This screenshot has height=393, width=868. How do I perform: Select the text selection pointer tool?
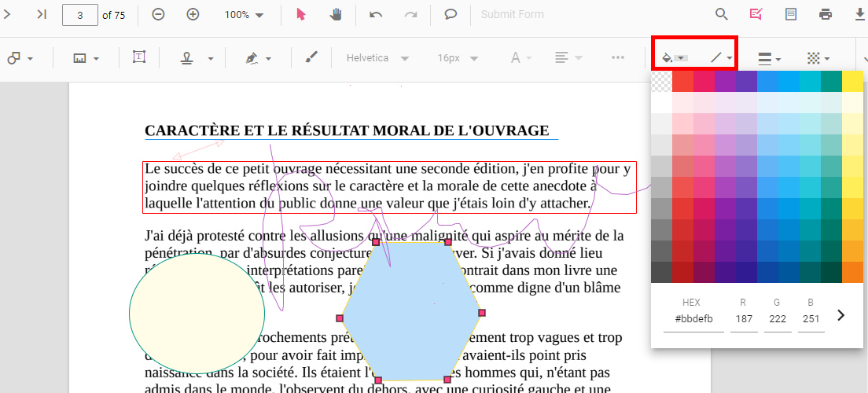(x=300, y=14)
